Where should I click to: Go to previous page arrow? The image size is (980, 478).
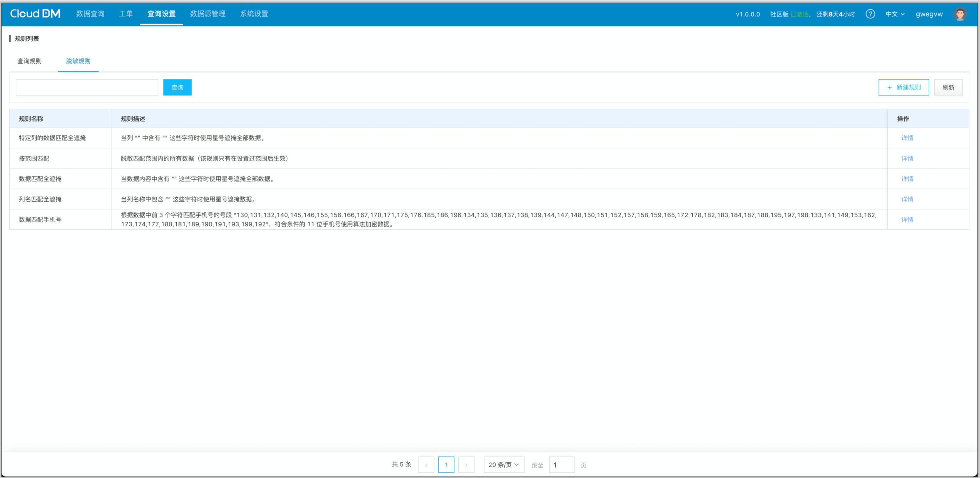click(426, 465)
